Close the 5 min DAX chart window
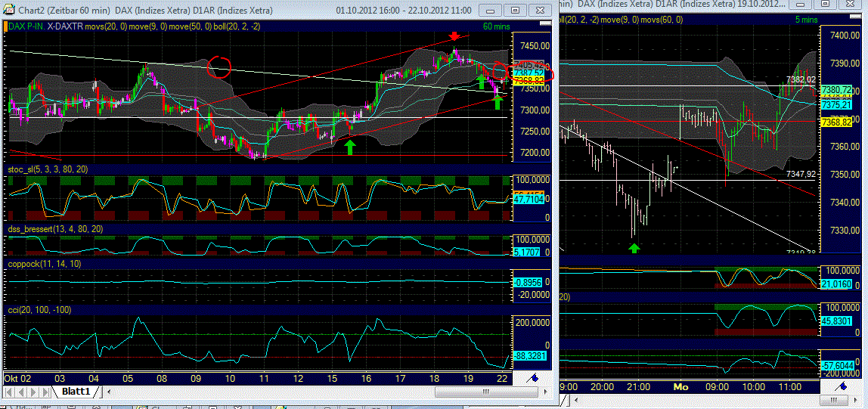Viewport: 868px width, 409px height. click(x=851, y=4)
